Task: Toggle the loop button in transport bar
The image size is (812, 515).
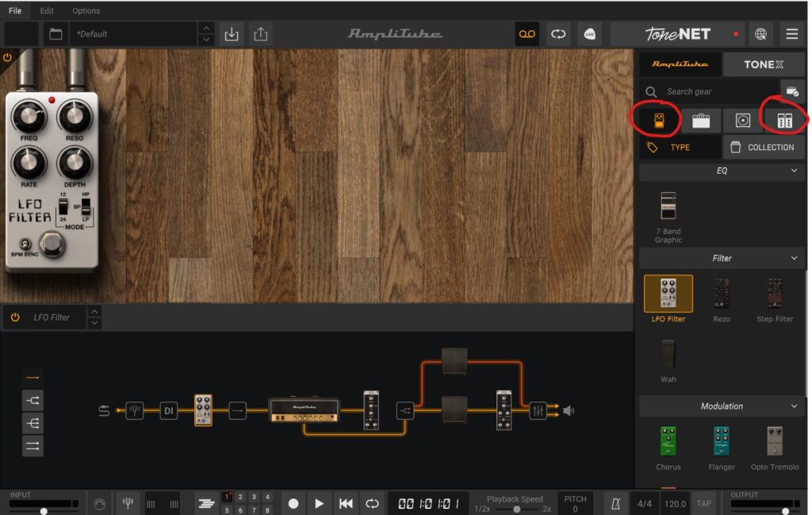Action: click(x=372, y=503)
